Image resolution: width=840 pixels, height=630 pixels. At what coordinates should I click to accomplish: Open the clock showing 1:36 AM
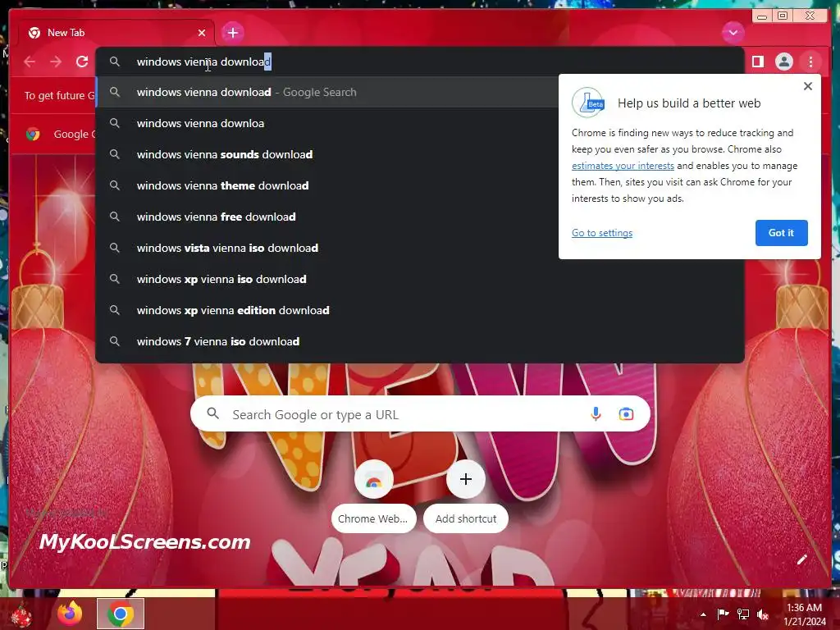click(x=804, y=614)
